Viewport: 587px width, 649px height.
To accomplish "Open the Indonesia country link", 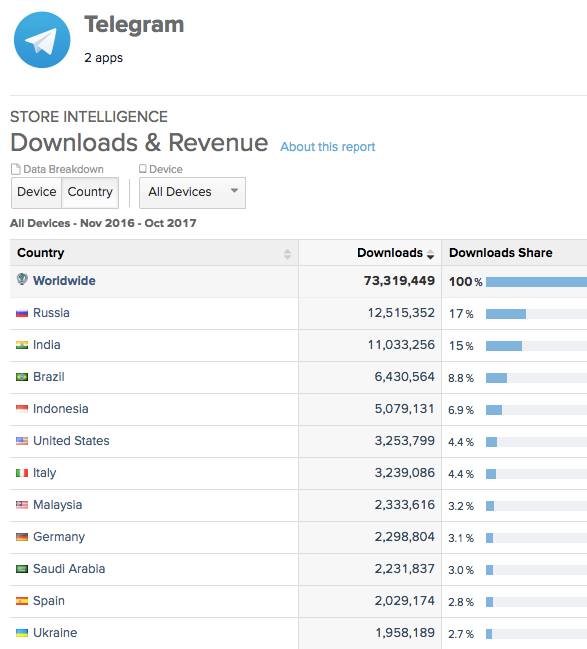I will click(x=61, y=409).
